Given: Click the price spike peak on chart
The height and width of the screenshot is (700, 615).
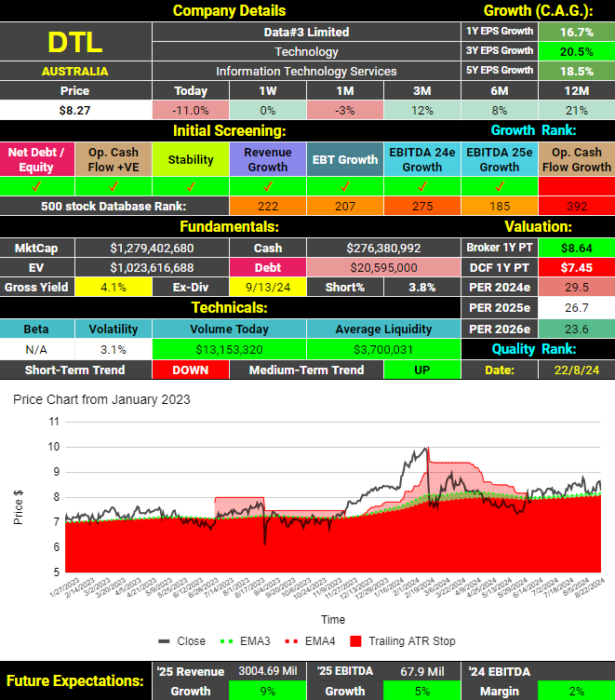Looking at the screenshot, I should click(x=426, y=449).
